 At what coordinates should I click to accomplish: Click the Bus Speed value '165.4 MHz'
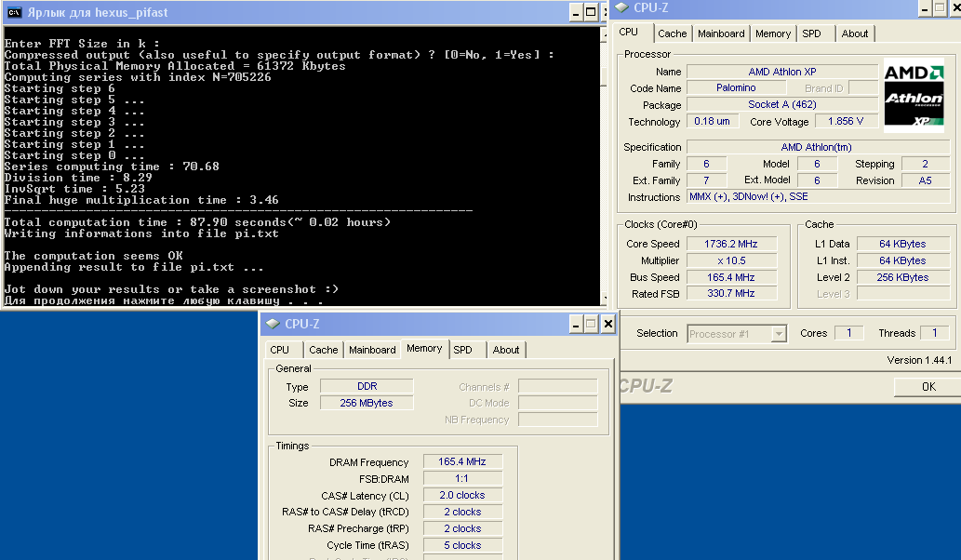point(731,277)
